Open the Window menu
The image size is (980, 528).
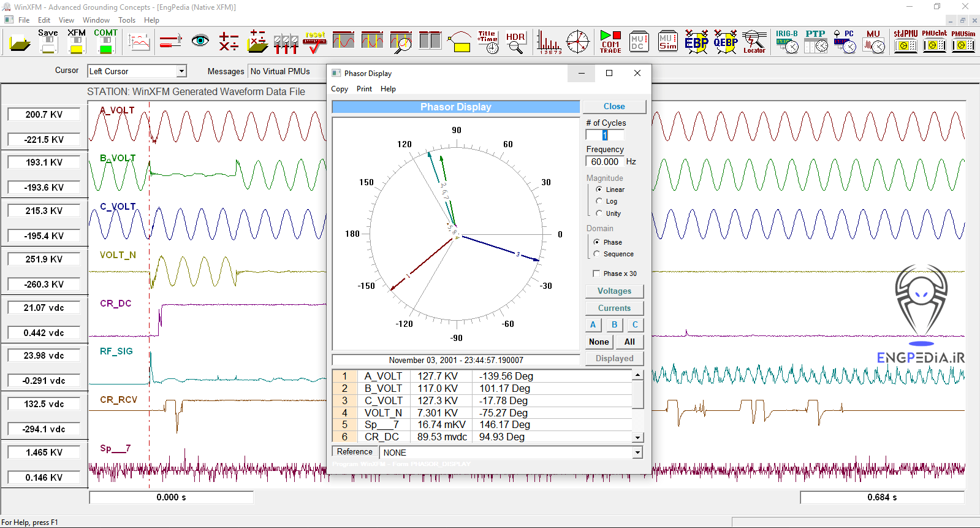[96, 20]
